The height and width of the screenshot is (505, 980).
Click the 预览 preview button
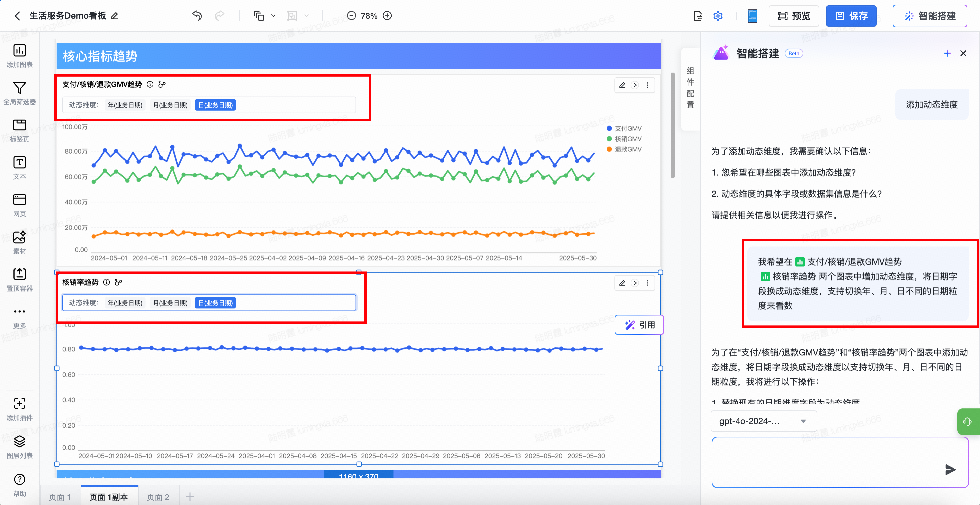794,16
